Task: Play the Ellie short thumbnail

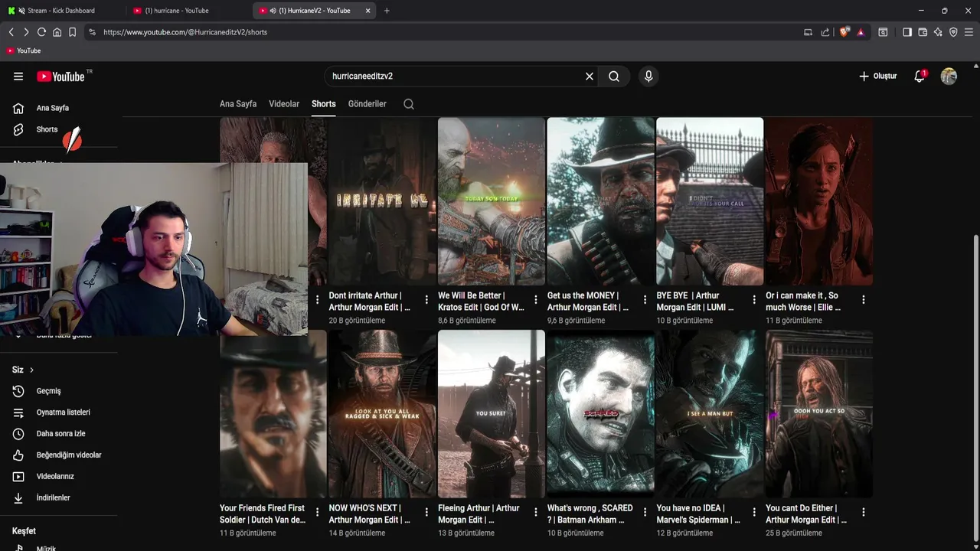Action: [x=819, y=201]
